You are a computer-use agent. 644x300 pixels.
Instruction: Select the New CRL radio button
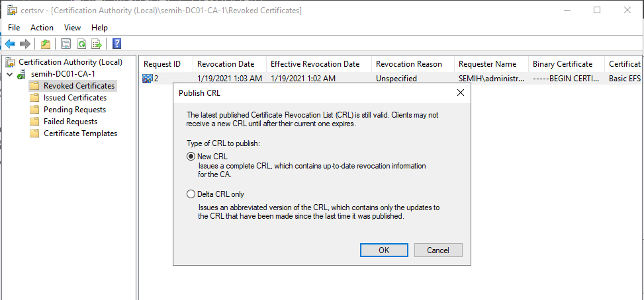click(x=191, y=157)
